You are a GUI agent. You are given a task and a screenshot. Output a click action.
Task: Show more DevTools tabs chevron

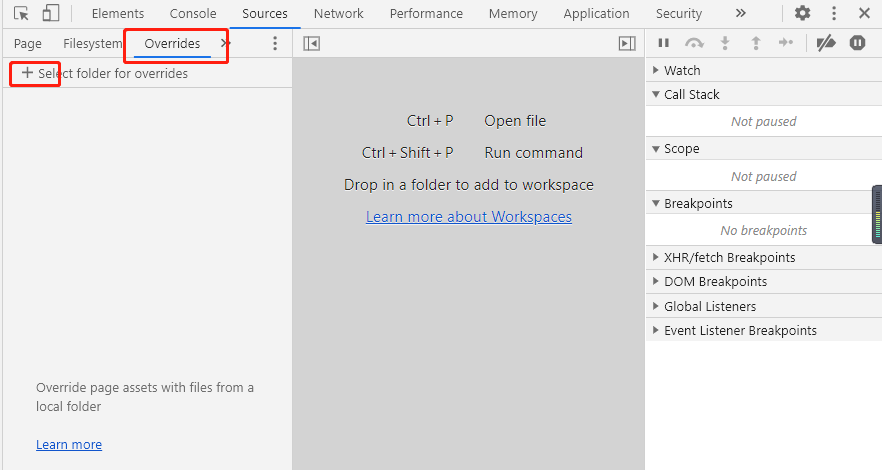tap(740, 13)
